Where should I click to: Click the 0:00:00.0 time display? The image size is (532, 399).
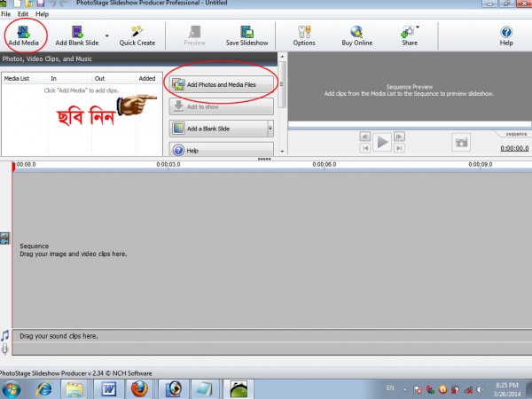pos(514,148)
